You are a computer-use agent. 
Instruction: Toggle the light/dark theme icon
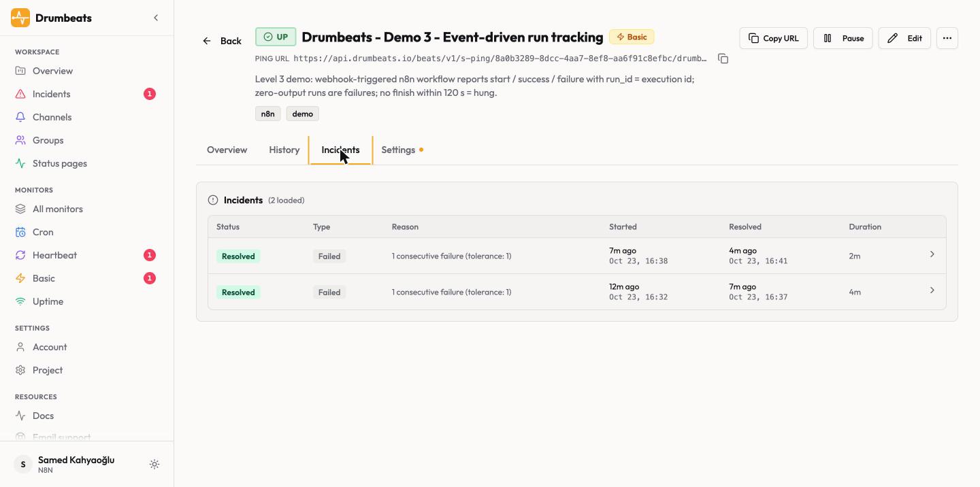click(x=154, y=465)
